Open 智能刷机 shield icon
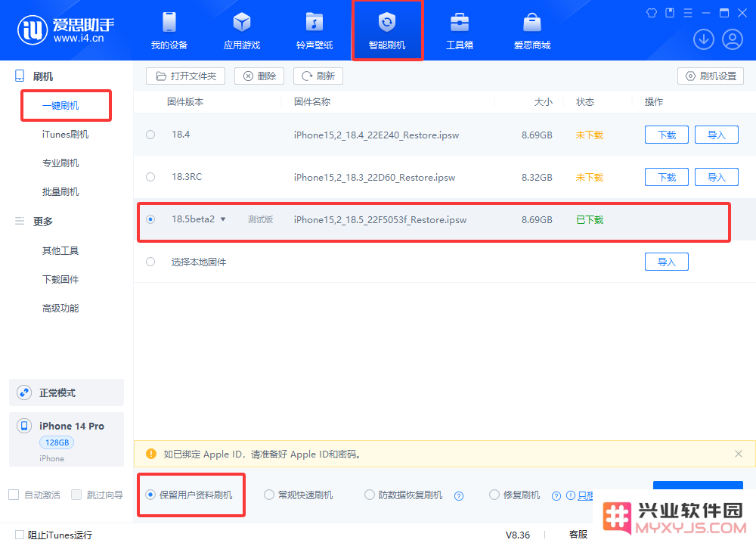Viewport: 756px width, 546px height. click(386, 22)
